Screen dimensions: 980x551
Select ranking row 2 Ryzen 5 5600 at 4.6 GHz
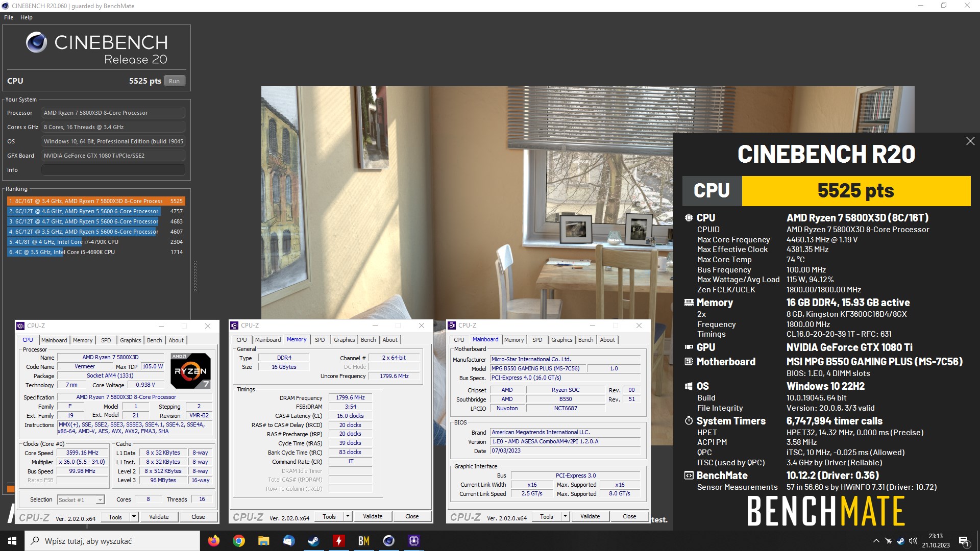[x=96, y=211]
